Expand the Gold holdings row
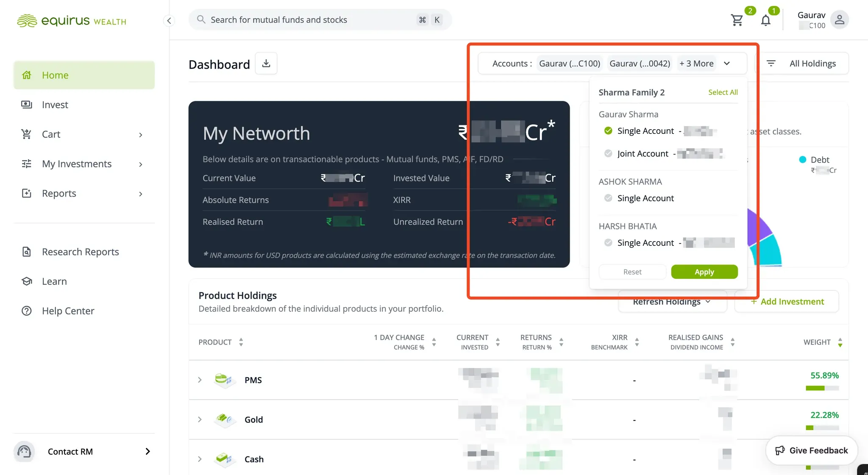This screenshot has height=475, width=868. (200, 419)
